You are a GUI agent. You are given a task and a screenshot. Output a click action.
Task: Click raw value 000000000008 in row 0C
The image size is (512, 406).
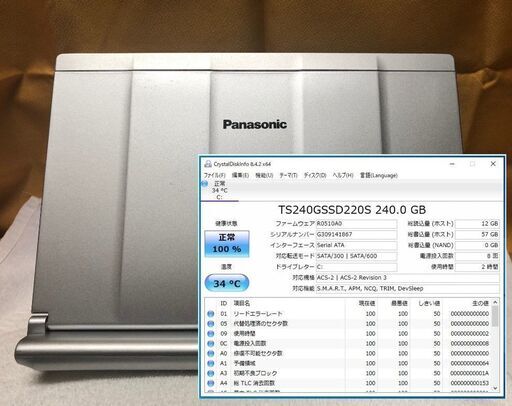point(470,343)
